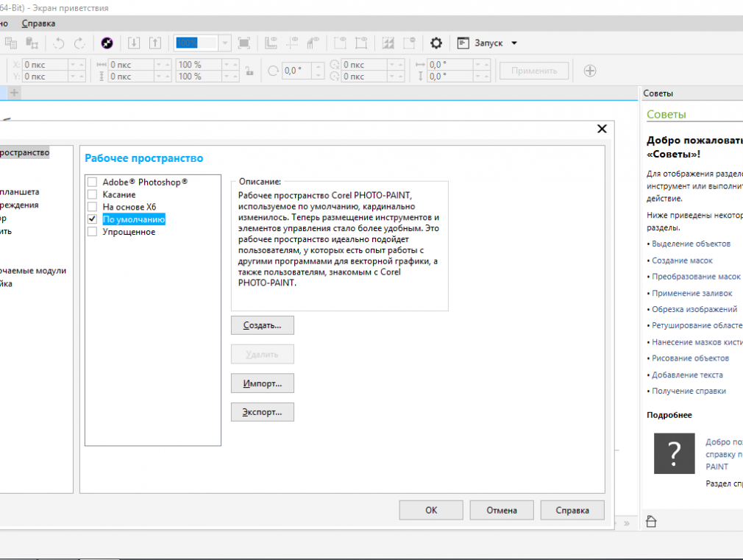Check the На основе X6 workspace checkbox
743x560 pixels.
pos(93,207)
